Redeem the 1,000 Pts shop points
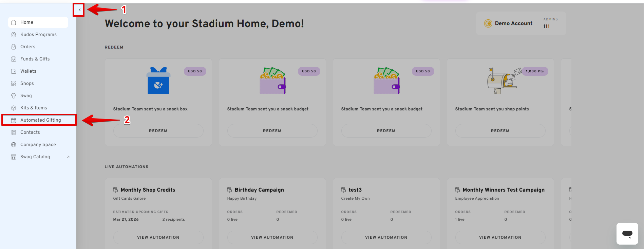The image size is (644, 249). 500,131
